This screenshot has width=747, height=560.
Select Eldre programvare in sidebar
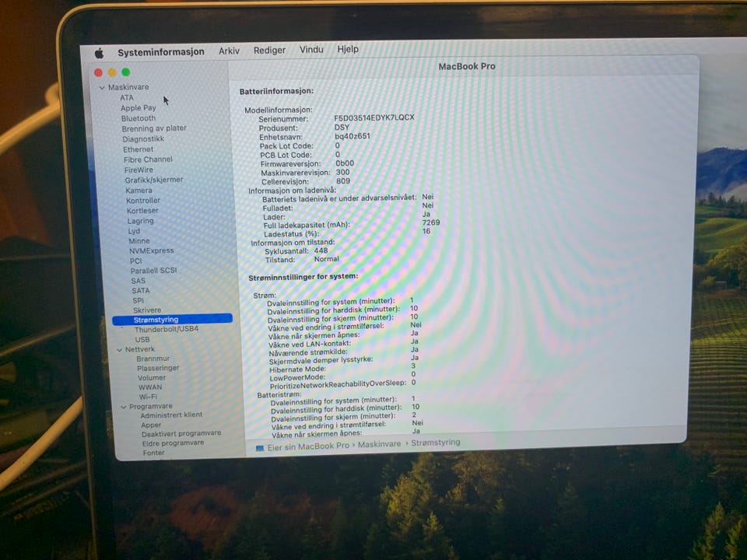[173, 443]
